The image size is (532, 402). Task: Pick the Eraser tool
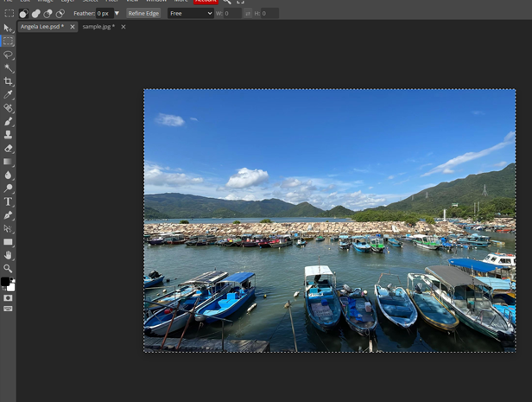[x=8, y=149]
